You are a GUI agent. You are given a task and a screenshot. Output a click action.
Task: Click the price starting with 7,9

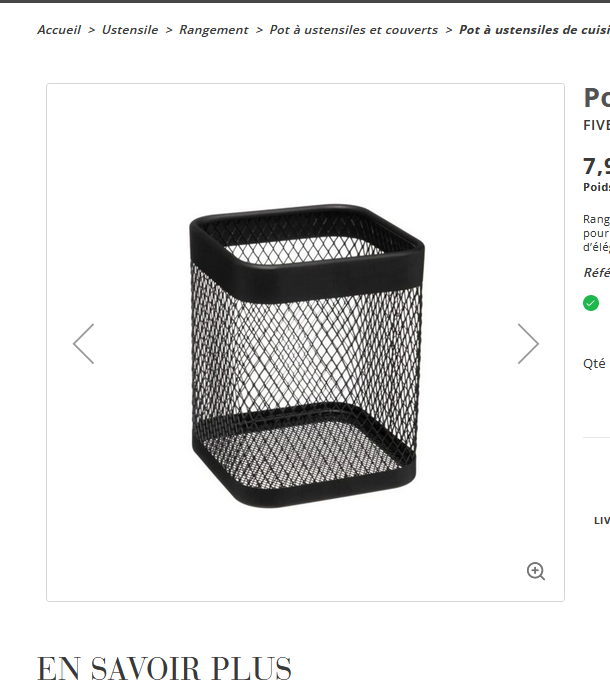(596, 167)
